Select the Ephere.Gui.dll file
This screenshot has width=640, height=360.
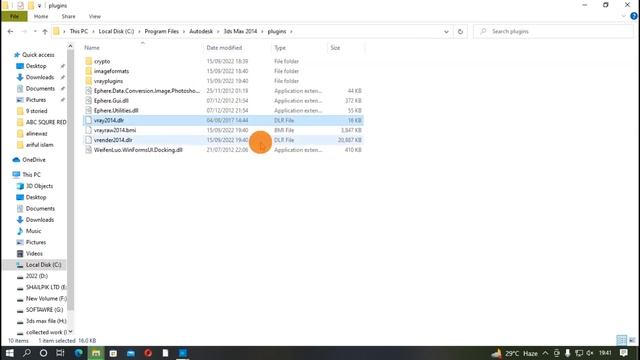click(111, 100)
